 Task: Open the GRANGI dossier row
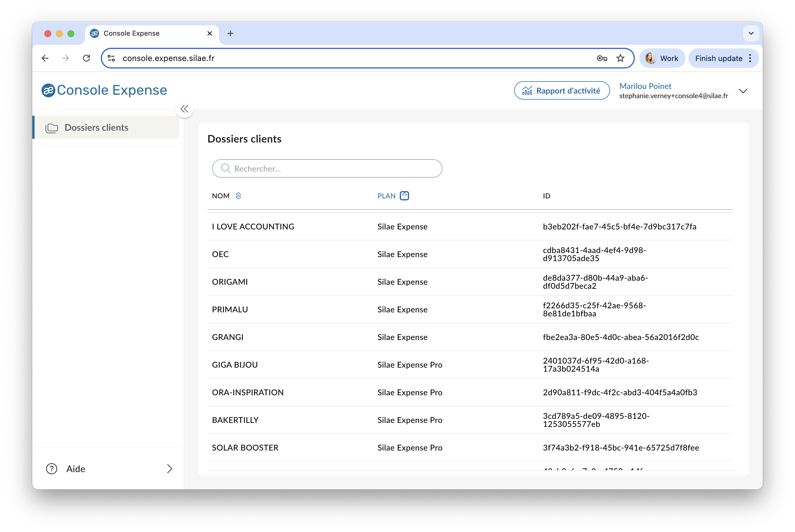[470, 337]
